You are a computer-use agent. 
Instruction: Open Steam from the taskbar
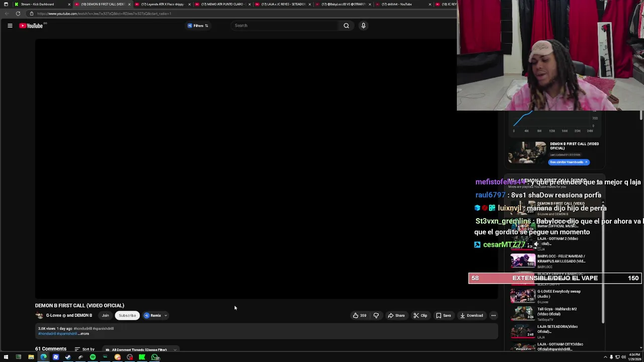click(68, 357)
